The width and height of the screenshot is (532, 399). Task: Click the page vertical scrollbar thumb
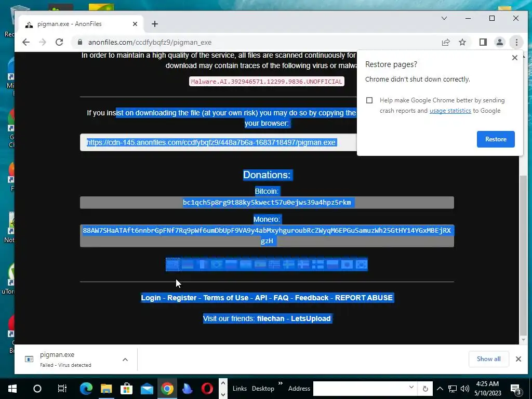coord(524,255)
